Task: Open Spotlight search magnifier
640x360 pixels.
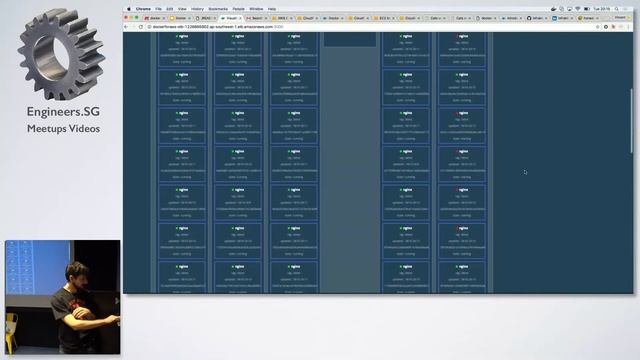Action: click(617, 9)
